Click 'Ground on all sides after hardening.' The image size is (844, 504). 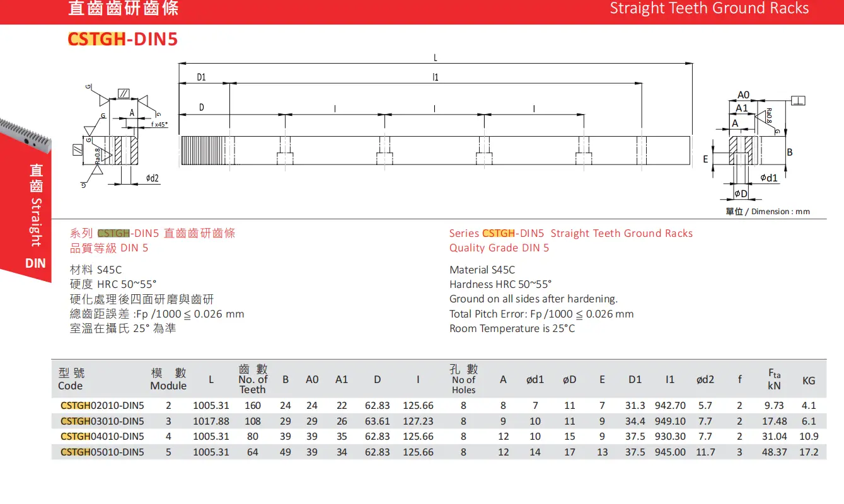click(533, 299)
